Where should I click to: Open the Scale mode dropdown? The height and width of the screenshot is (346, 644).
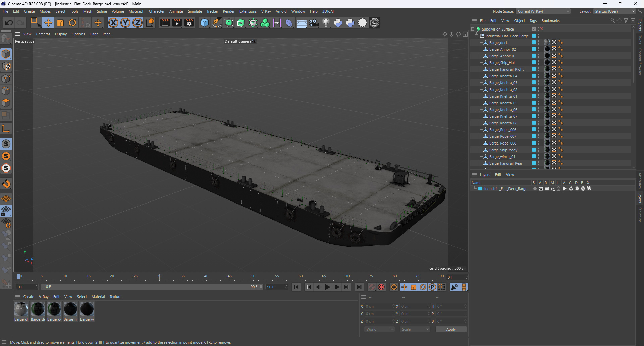[x=415, y=329]
